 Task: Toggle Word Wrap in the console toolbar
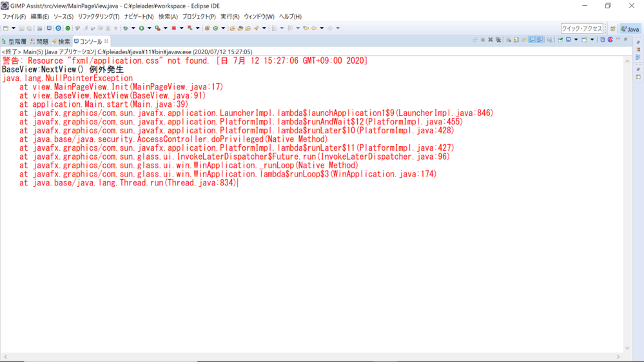point(524,39)
